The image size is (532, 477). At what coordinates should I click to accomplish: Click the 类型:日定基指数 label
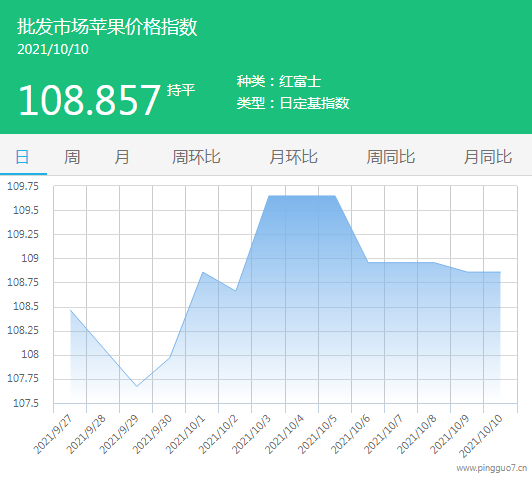[x=293, y=103]
